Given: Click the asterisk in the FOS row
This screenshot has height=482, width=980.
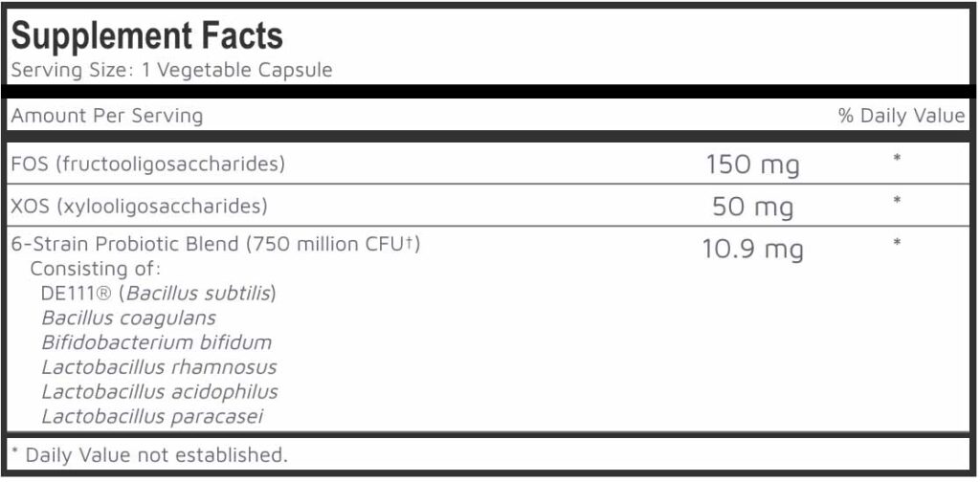Looking at the screenshot, I should click(897, 159).
